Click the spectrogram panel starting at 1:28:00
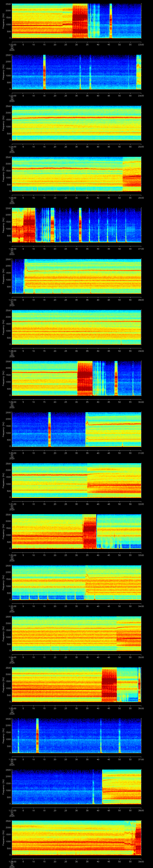The height and width of the screenshot is (868, 153). 76,327
